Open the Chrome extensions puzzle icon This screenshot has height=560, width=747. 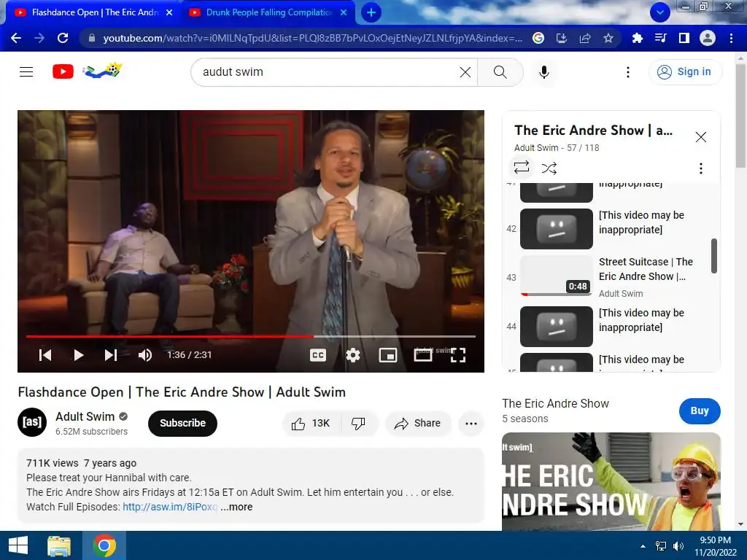click(637, 38)
